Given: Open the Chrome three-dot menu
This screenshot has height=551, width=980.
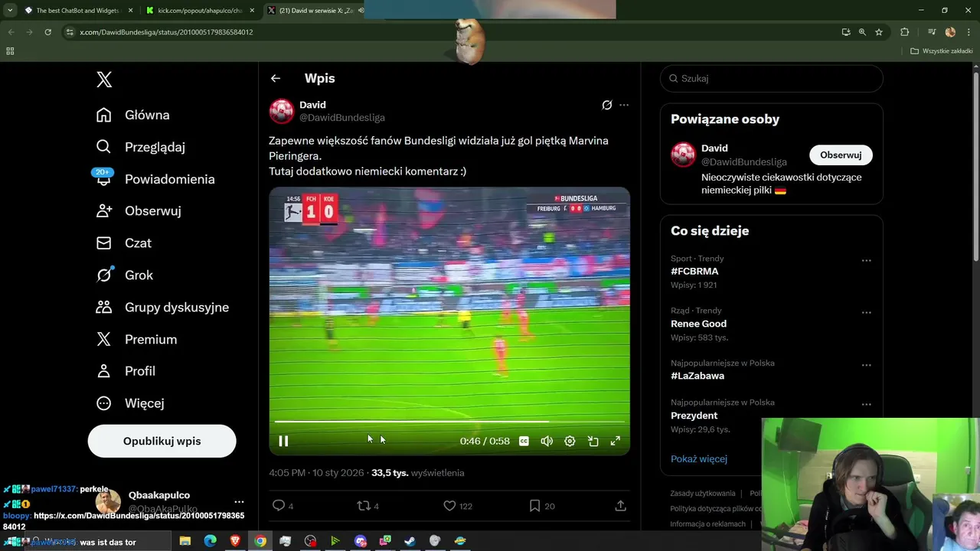Looking at the screenshot, I should point(968,32).
